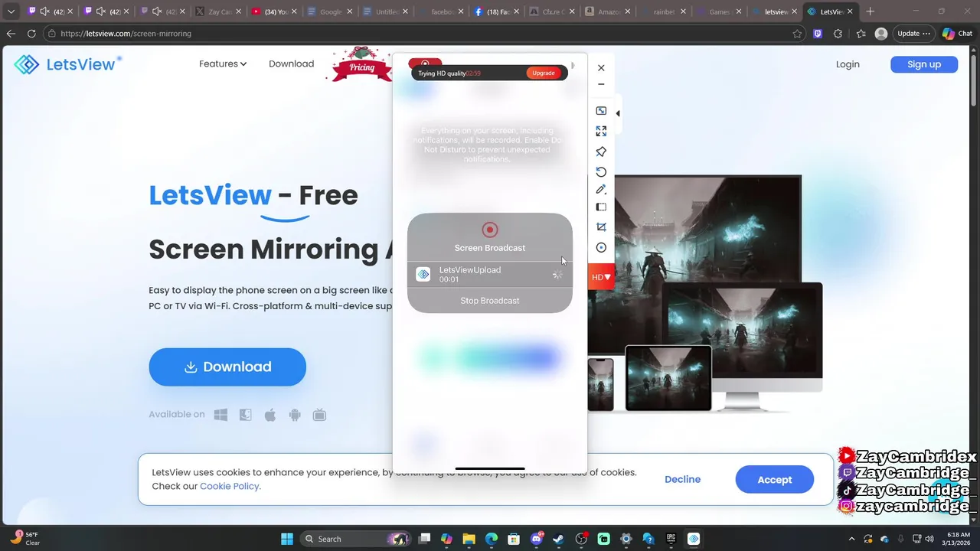Screen dimensions: 980x551
Task: Select the TV platform icon
Action: pyautogui.click(x=319, y=415)
